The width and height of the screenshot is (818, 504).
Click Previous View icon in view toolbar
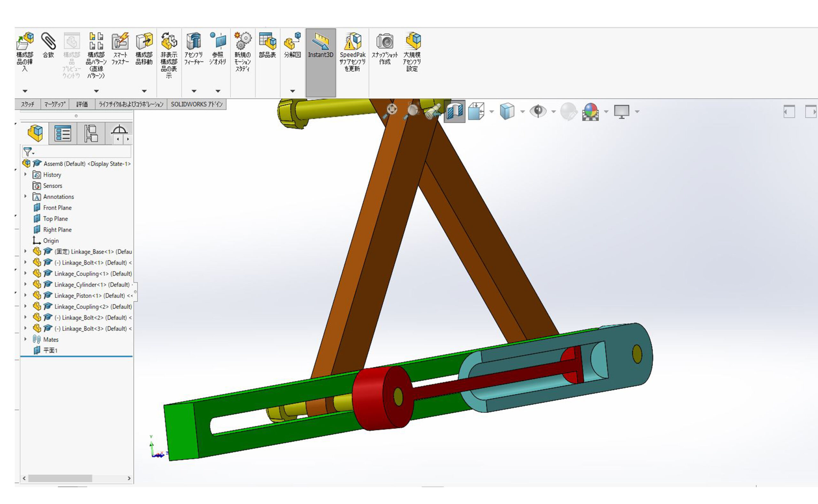pyautogui.click(x=433, y=111)
